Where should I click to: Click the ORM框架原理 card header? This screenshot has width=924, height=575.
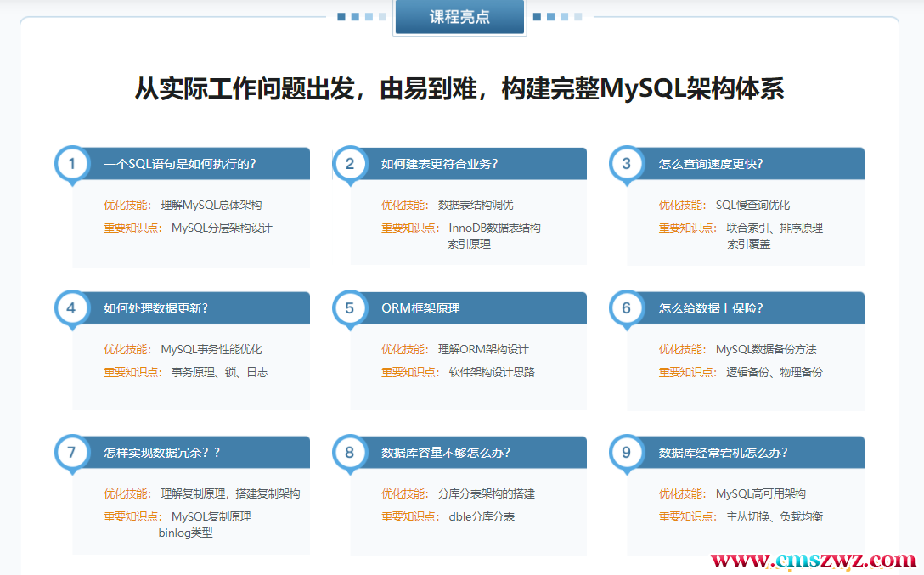pos(421,308)
